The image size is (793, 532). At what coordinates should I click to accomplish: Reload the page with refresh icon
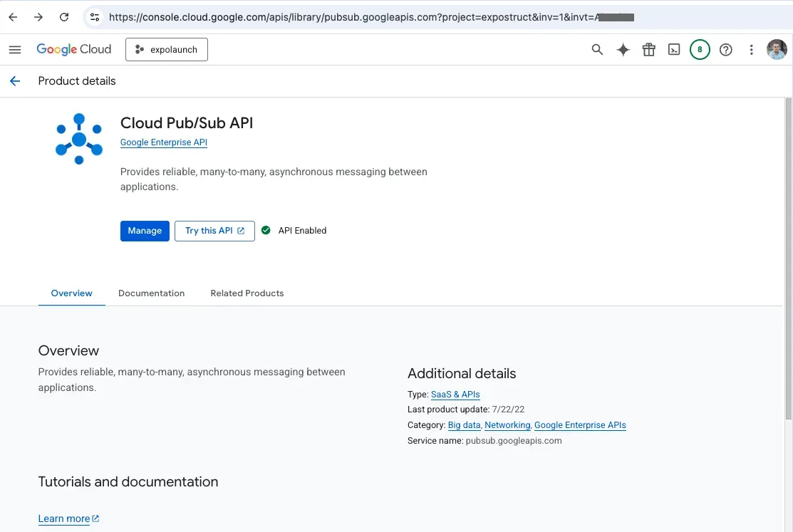(64, 17)
